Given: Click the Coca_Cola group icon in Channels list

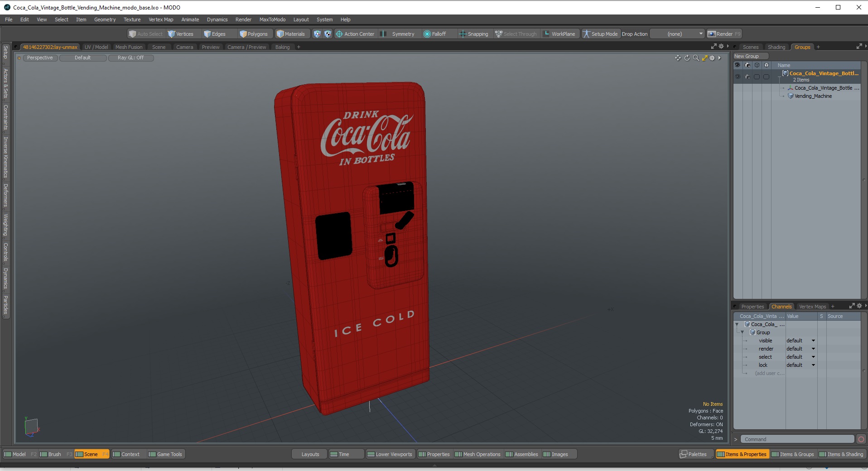Looking at the screenshot, I should [747, 324].
